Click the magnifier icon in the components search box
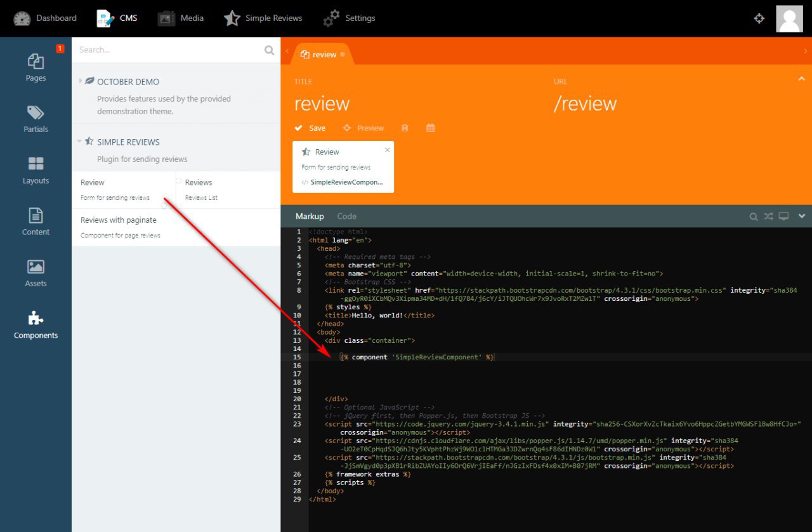 tap(270, 50)
